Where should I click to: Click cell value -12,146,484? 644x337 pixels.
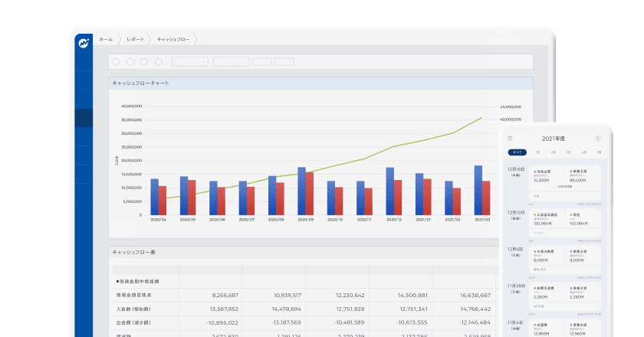point(475,322)
